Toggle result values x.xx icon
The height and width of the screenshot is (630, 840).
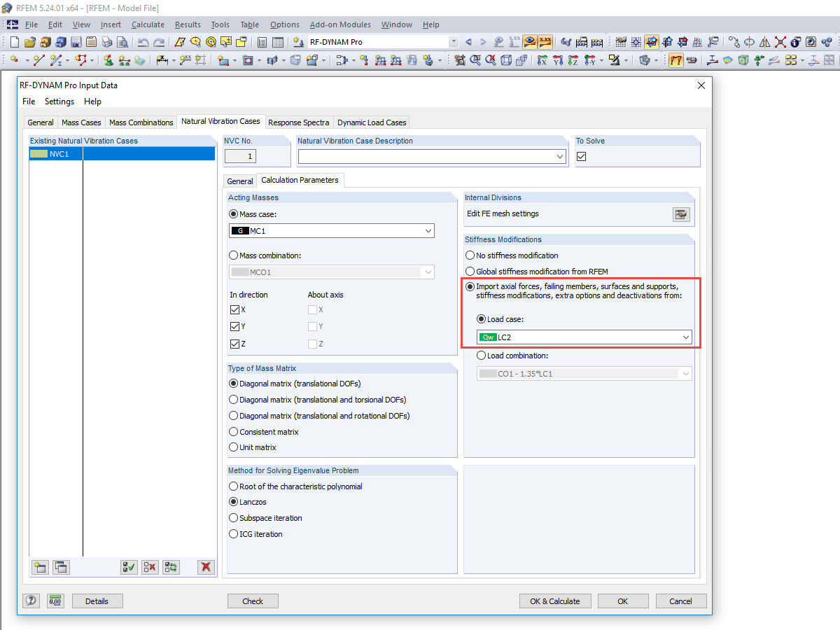click(545, 42)
